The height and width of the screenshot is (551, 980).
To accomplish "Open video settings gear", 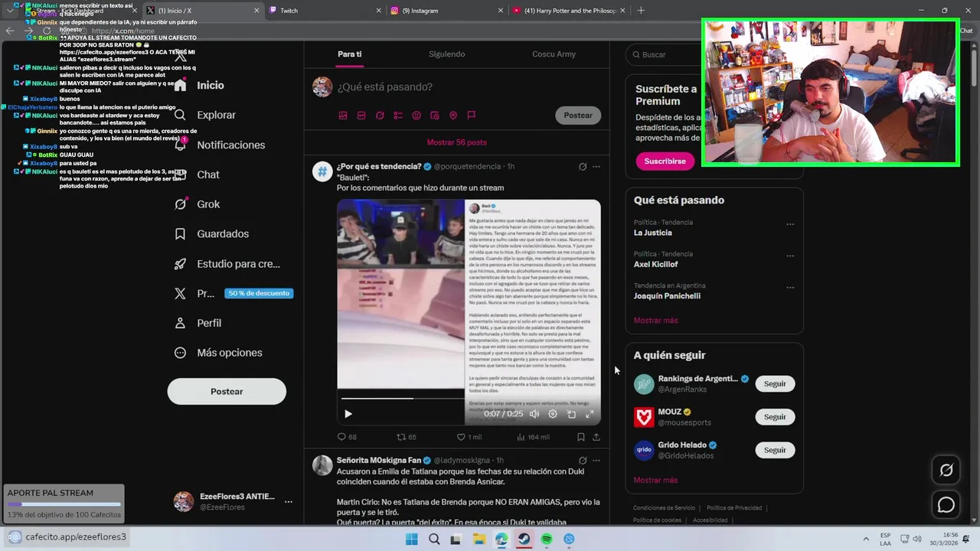I will (x=553, y=414).
